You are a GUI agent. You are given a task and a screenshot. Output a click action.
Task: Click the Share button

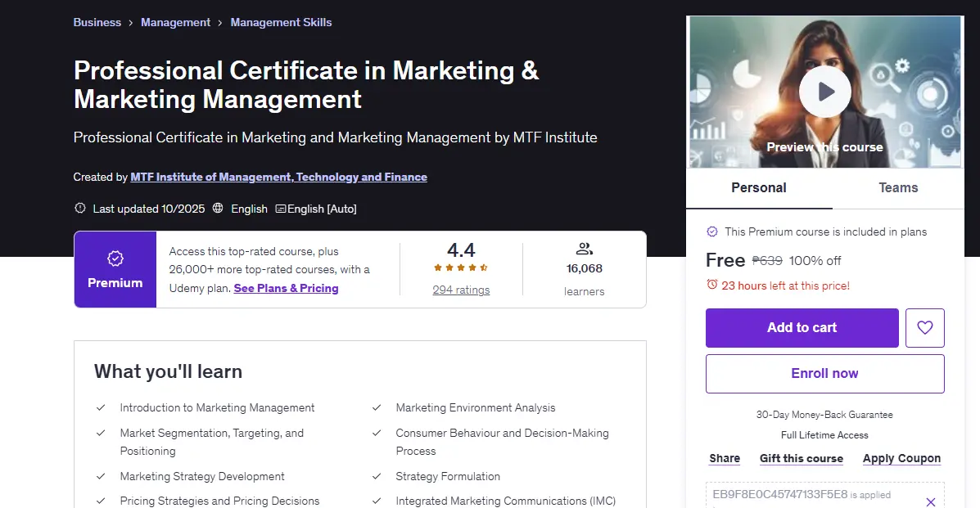click(x=725, y=458)
